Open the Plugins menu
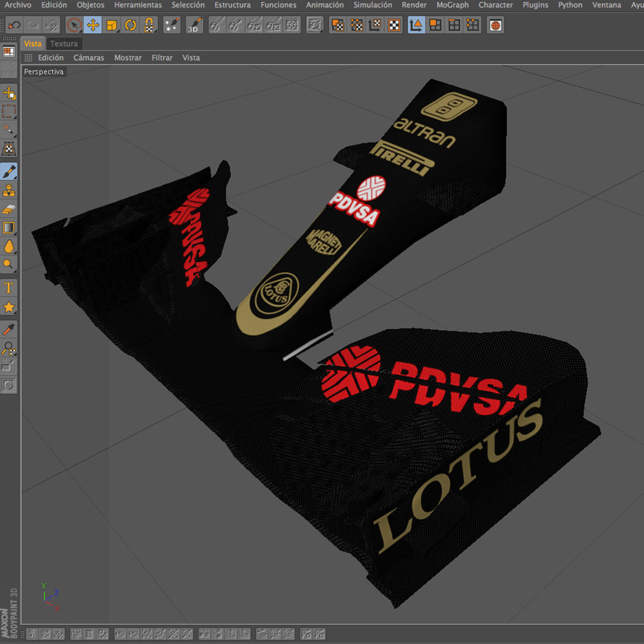This screenshot has width=644, height=644. [x=536, y=5]
